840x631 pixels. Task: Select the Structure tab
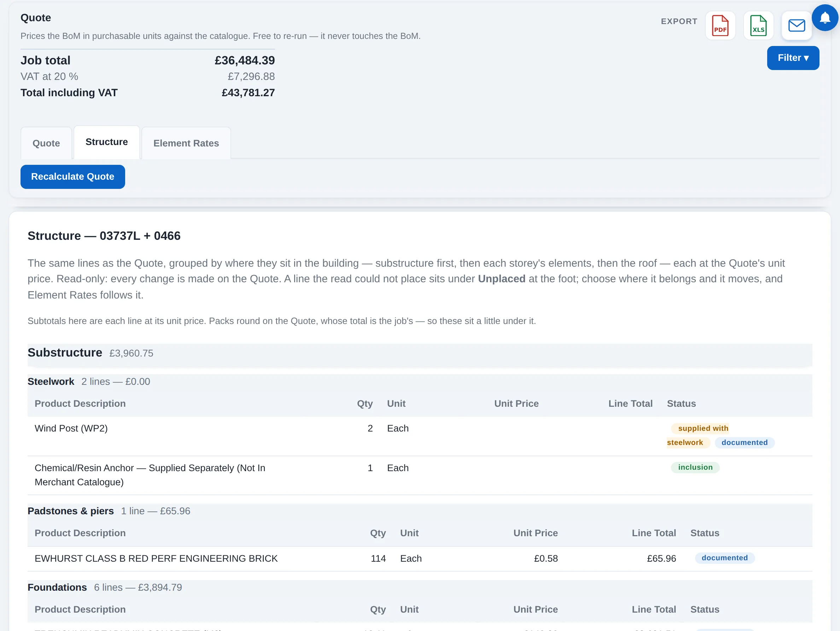click(107, 142)
